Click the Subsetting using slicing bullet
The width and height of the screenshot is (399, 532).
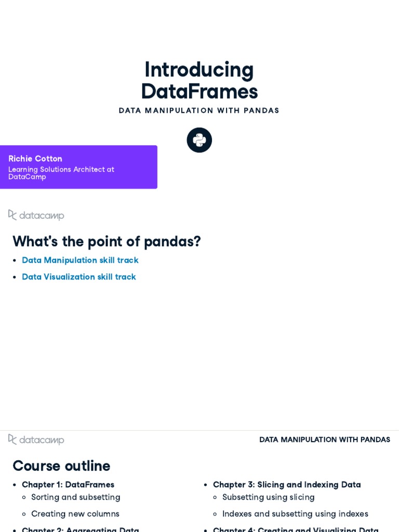pyautogui.click(x=269, y=497)
